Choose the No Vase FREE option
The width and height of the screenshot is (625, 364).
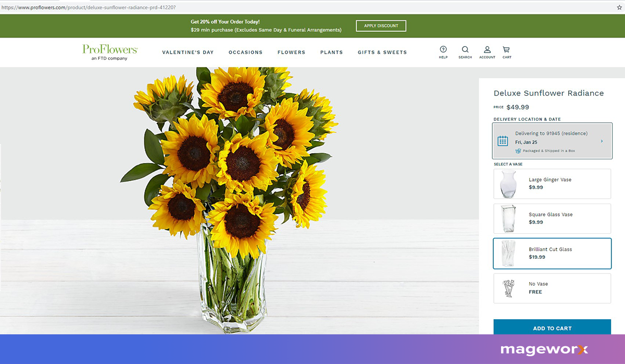point(552,287)
